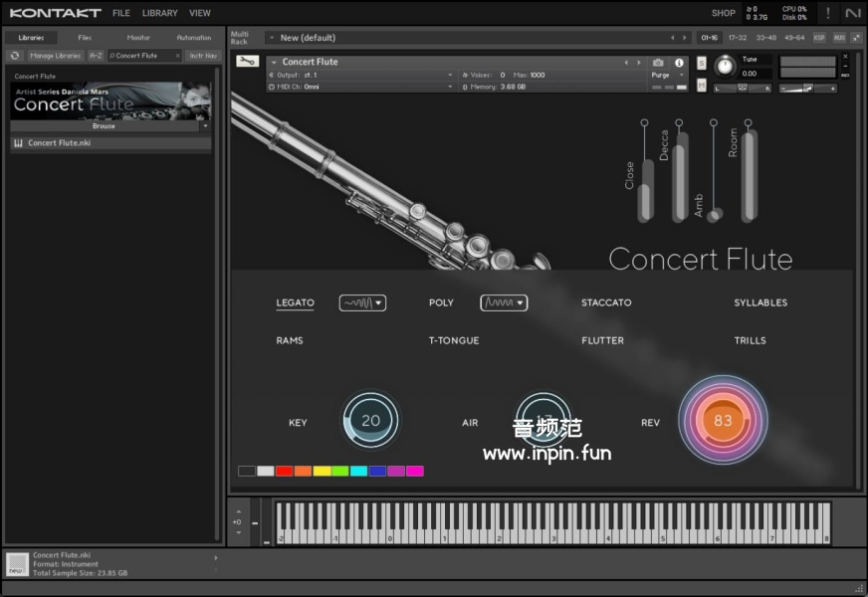The width and height of the screenshot is (868, 597).
Task: Click the SHOP link
Action: (723, 13)
